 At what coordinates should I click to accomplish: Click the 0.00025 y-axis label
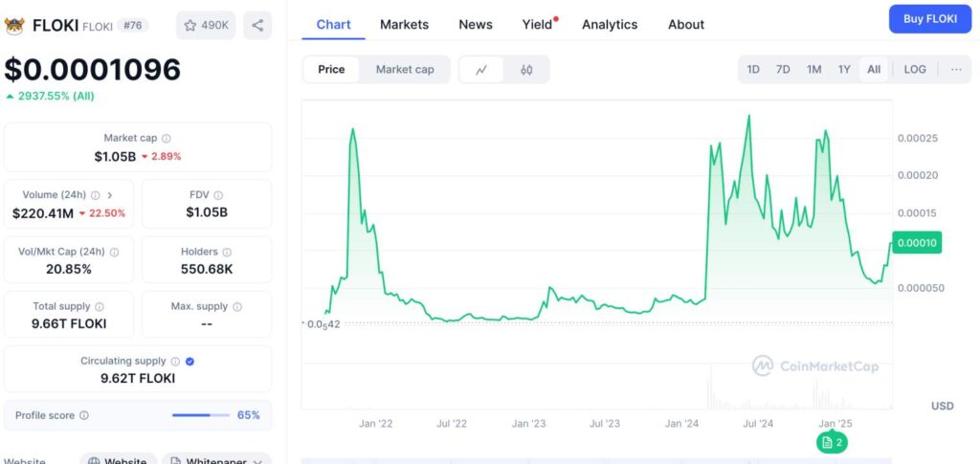click(x=918, y=138)
